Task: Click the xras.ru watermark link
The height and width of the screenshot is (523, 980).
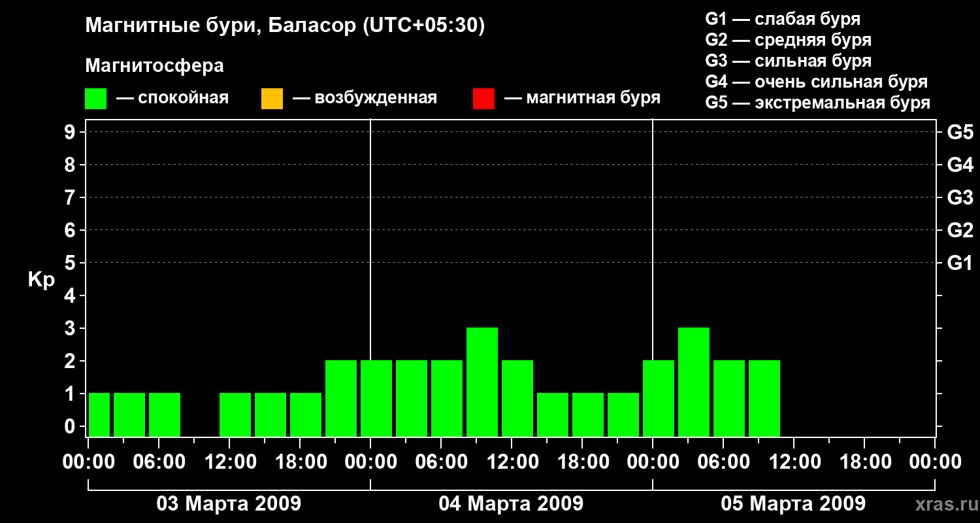Action: (x=943, y=504)
